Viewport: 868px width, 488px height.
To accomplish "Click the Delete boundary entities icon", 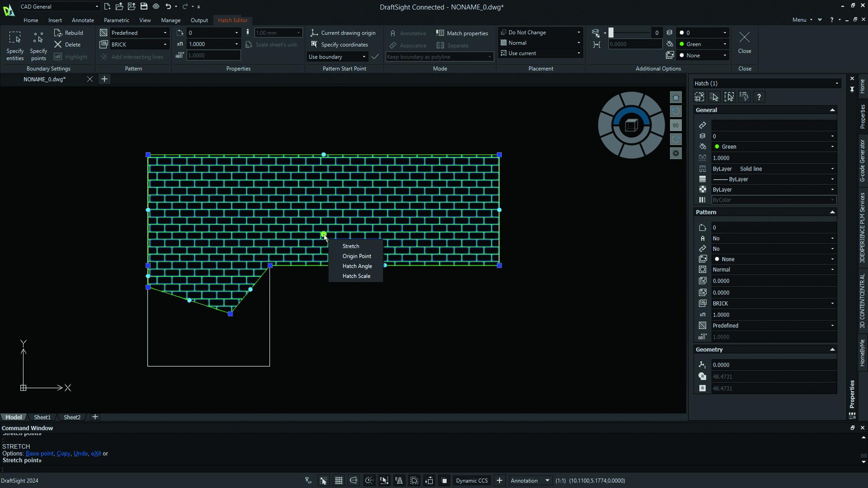I will (58, 45).
